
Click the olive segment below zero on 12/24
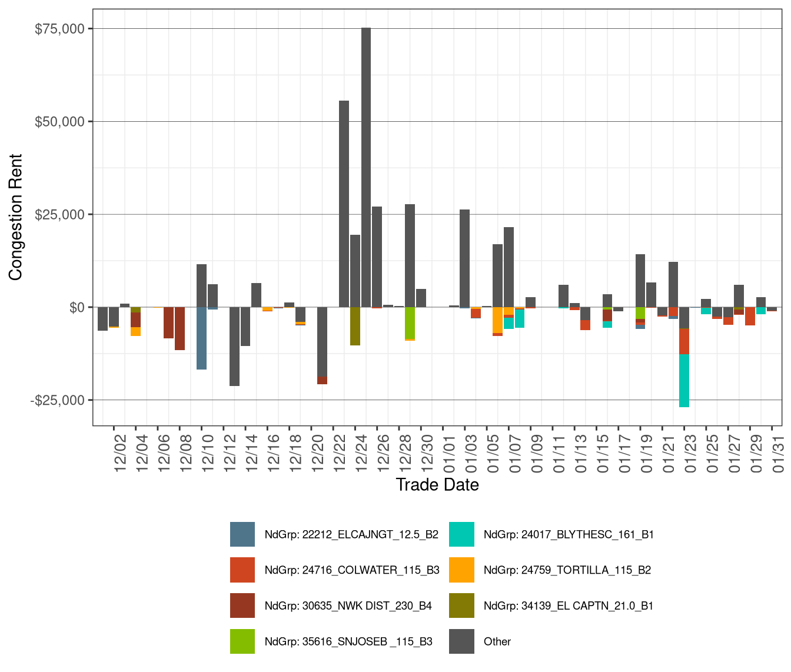point(354,327)
